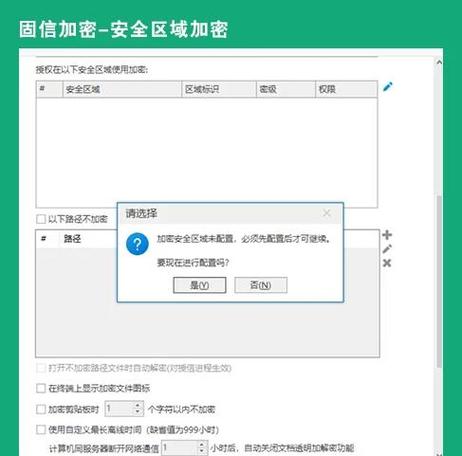
Task: Click the message 要现在进行配置吗?
Action: 193,263
